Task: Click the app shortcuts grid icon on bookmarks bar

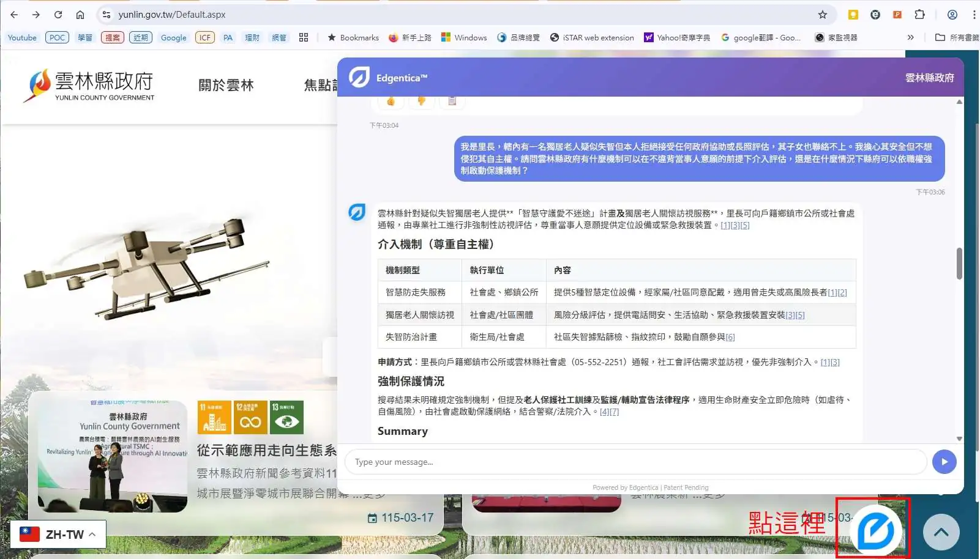Action: coord(304,37)
